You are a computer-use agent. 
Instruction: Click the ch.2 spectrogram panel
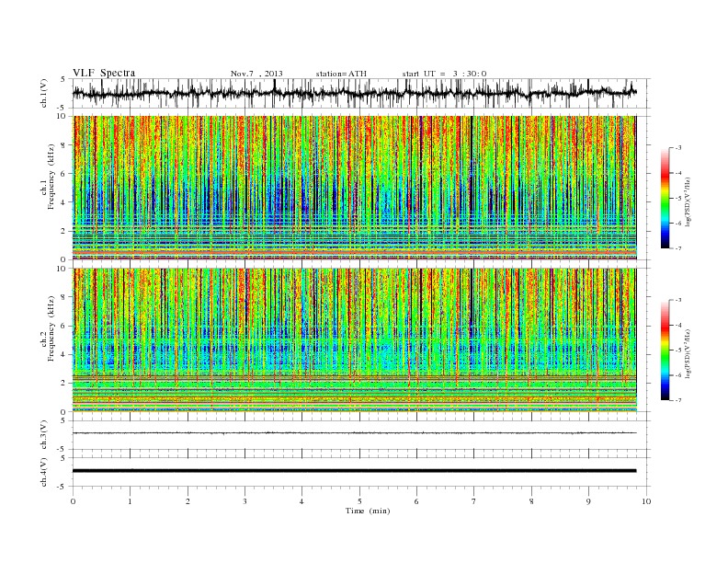point(355,339)
